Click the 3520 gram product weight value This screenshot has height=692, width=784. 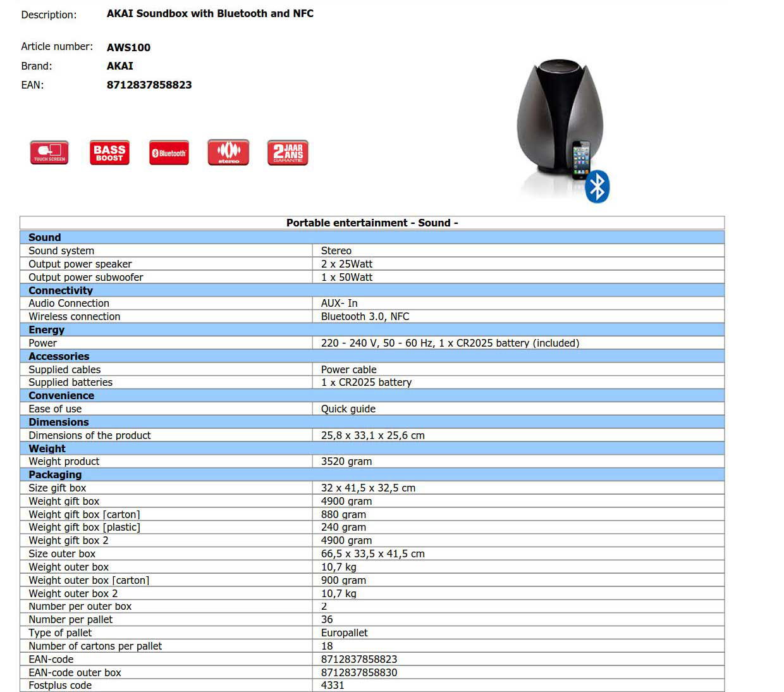pos(346,461)
